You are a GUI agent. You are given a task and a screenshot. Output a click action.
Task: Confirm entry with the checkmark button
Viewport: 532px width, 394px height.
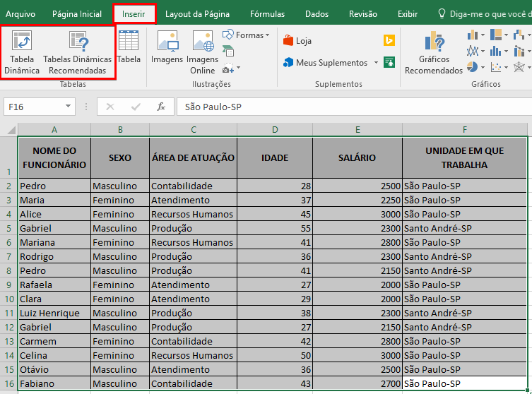136,107
